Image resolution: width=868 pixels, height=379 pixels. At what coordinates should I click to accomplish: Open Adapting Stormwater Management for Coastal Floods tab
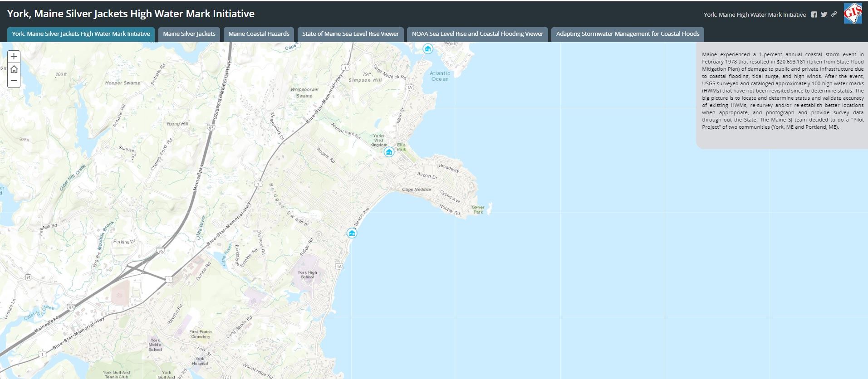click(x=628, y=34)
